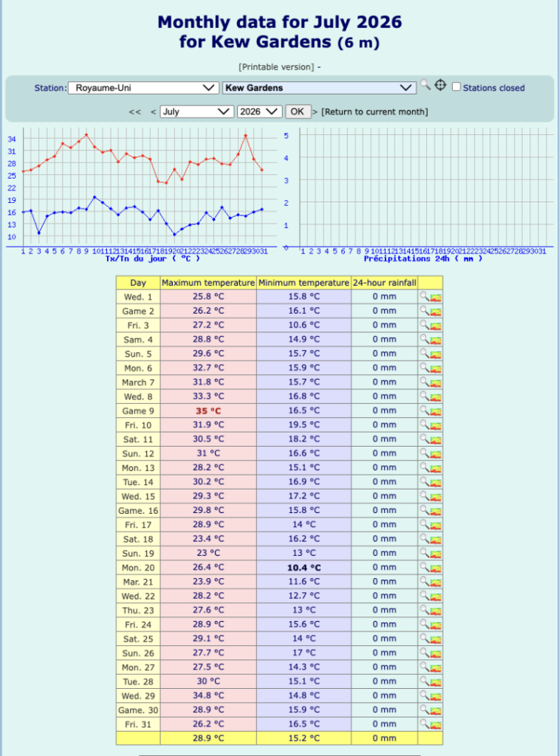The image size is (559, 756).
Task: Open chart icon for Wed. 29 row
Action: point(436,696)
